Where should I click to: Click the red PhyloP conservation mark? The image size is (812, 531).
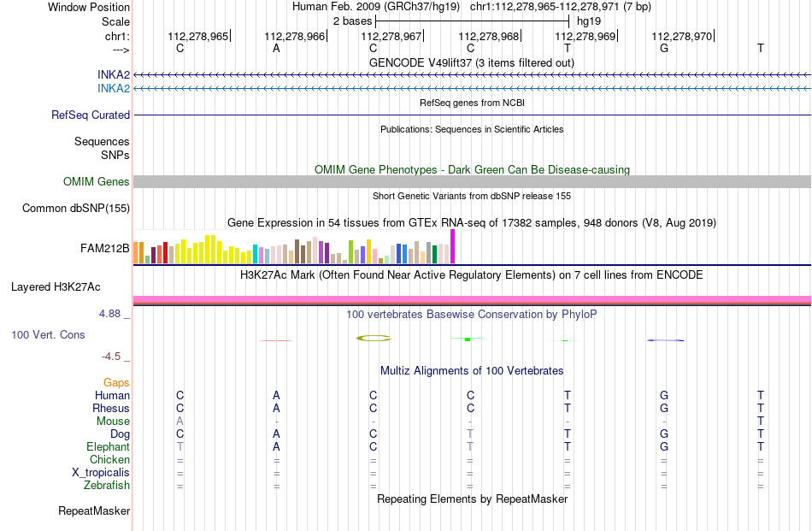tap(276, 340)
